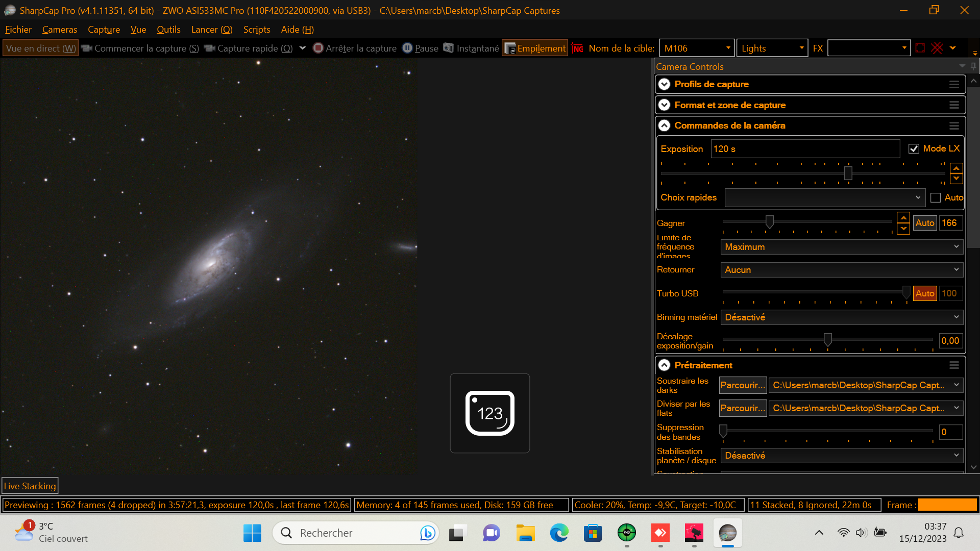
Task: Open Prétraitement hamburger menu
Action: 954,365
